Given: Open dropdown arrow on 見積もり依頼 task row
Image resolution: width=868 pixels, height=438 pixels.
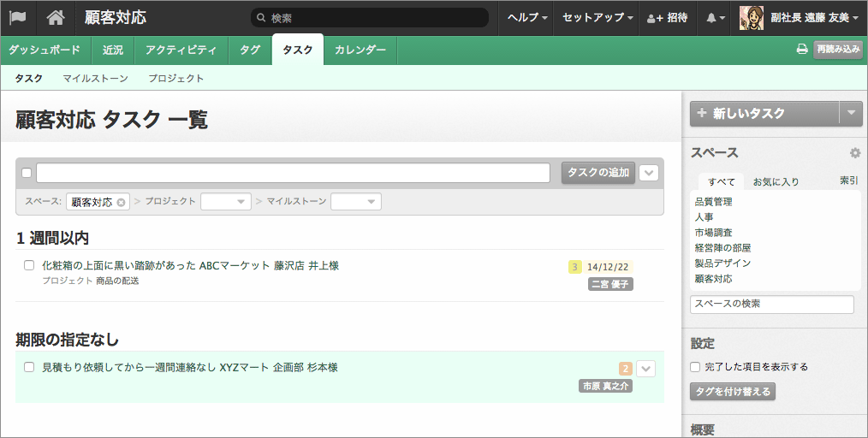Looking at the screenshot, I should 646,369.
